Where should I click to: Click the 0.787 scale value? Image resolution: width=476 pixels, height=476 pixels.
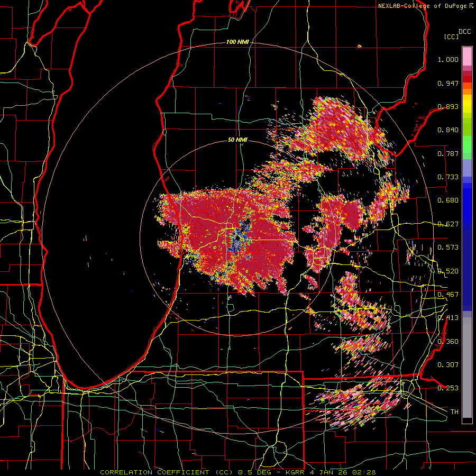point(448,153)
